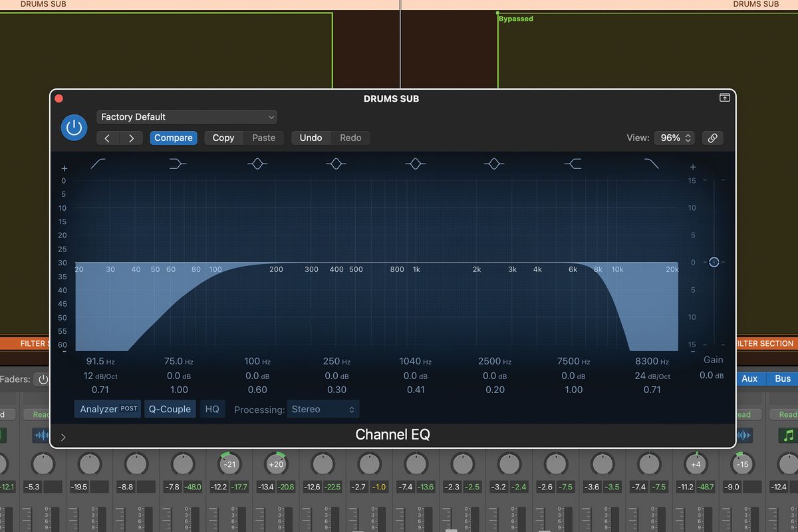Select the high-pass filter band icon

(x=98, y=163)
